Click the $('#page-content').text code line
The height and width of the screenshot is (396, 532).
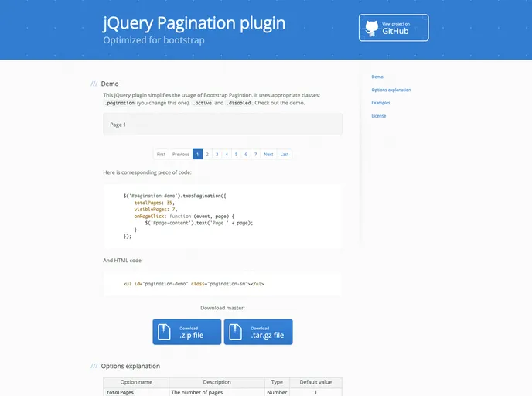pos(199,223)
